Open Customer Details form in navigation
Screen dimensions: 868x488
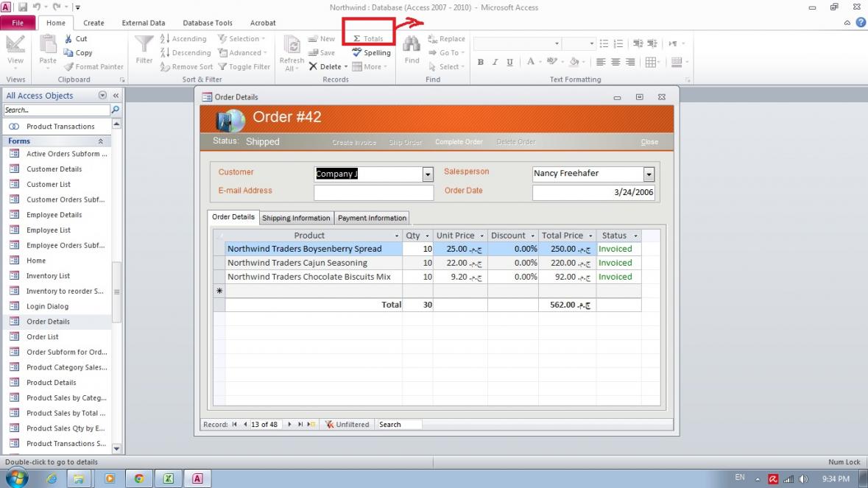pos(54,169)
